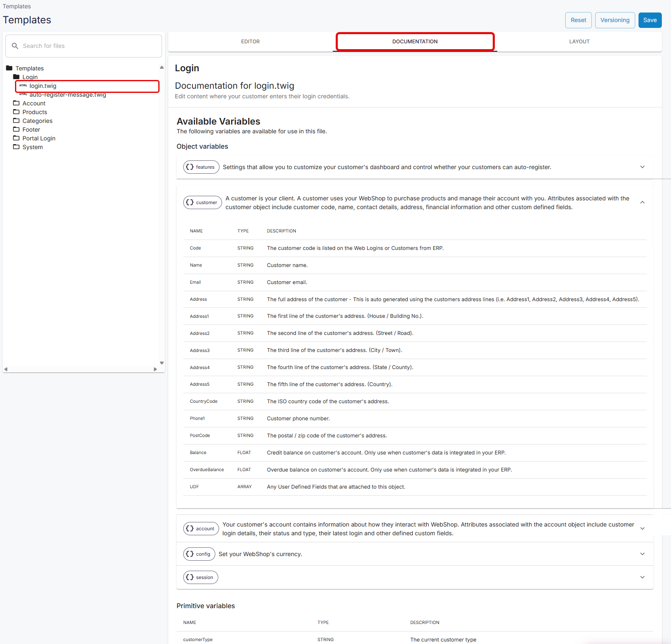Click the folder icon next to Templates

pyautogui.click(x=9, y=68)
